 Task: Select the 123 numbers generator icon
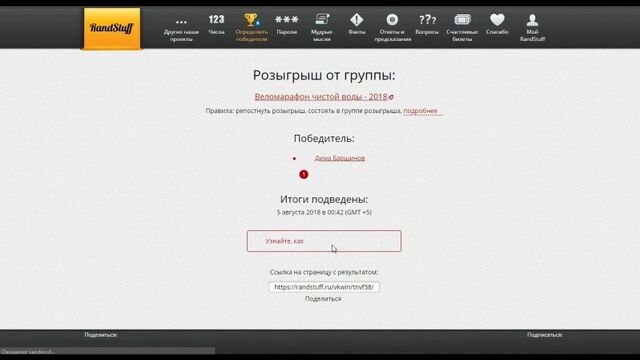click(x=216, y=19)
